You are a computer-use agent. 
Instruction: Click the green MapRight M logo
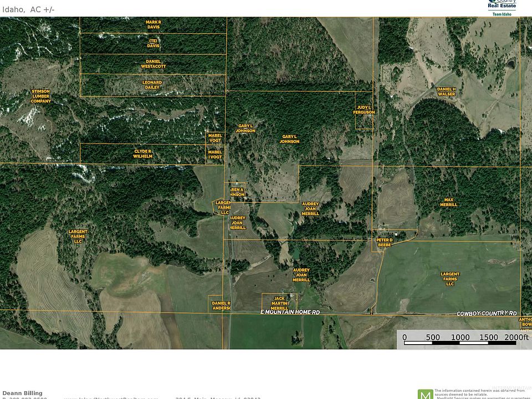(x=425, y=394)
